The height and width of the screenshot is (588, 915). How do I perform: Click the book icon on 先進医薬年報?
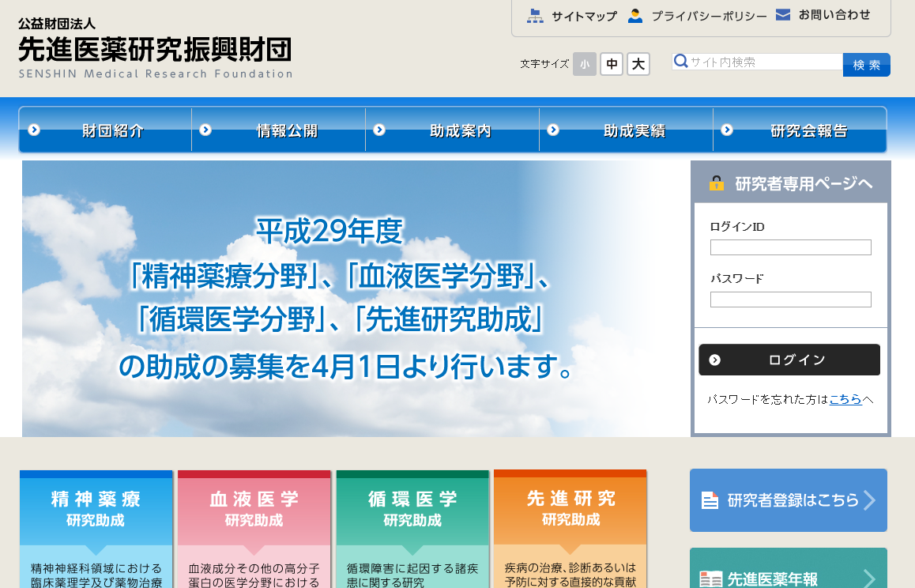[711, 579]
